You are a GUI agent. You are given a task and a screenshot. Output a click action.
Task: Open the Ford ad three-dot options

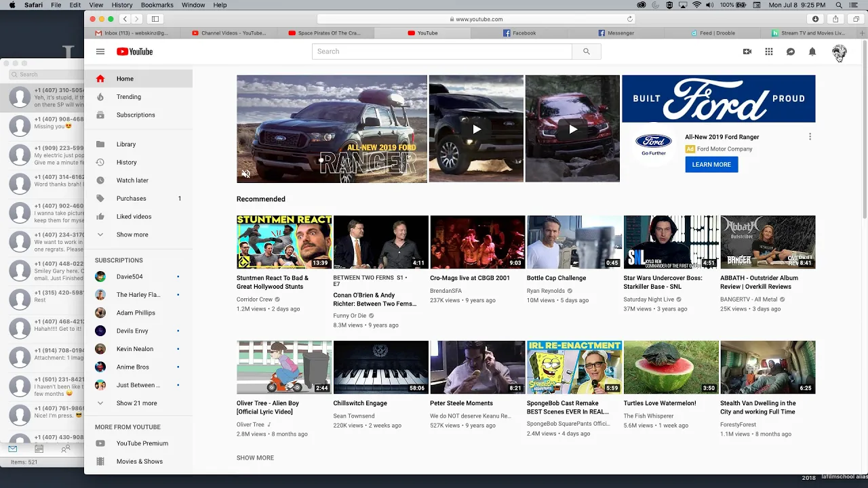[810, 137]
